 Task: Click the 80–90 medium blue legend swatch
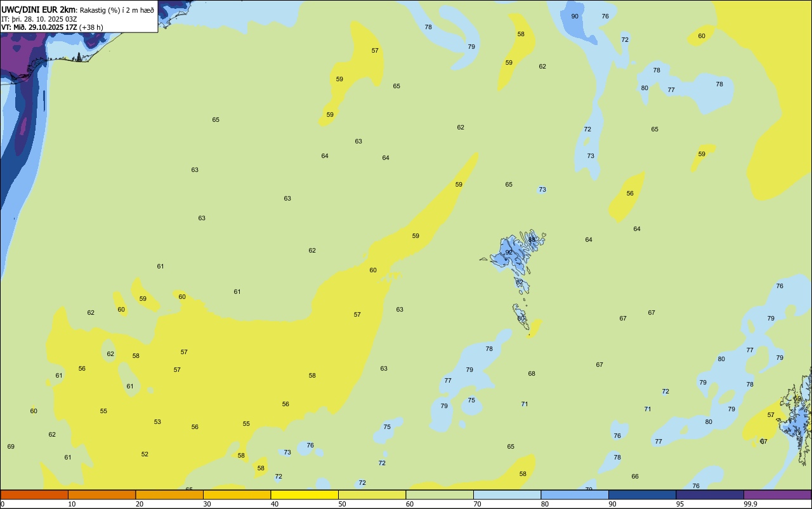coord(575,494)
